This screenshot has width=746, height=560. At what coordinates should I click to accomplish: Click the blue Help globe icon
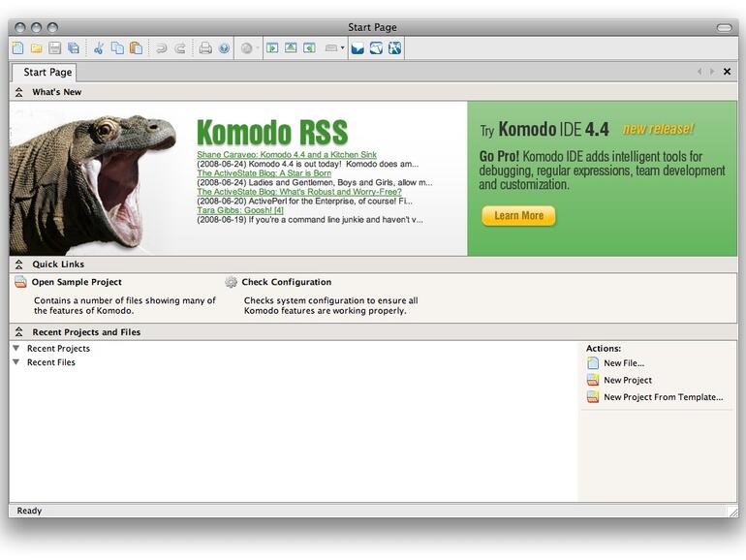tap(224, 48)
